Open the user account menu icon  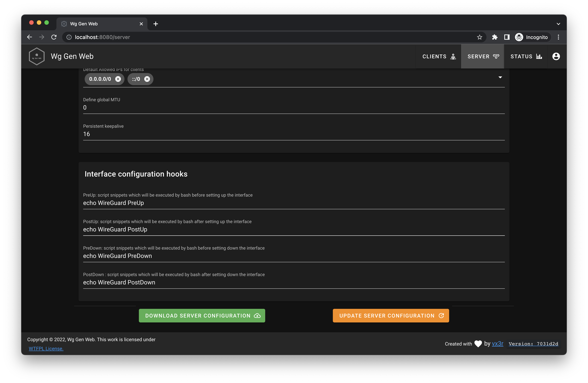[x=556, y=57]
